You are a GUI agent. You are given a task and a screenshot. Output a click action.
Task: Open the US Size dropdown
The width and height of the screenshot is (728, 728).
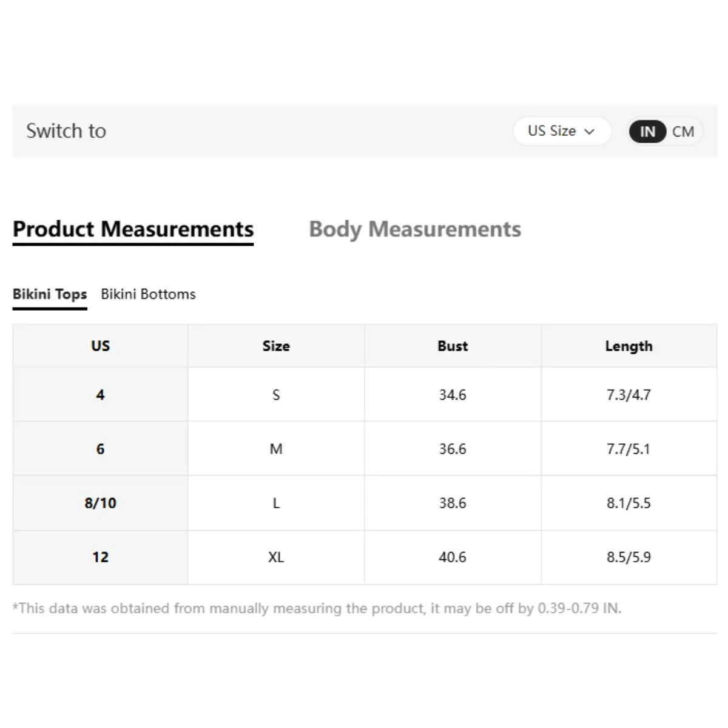coord(561,131)
